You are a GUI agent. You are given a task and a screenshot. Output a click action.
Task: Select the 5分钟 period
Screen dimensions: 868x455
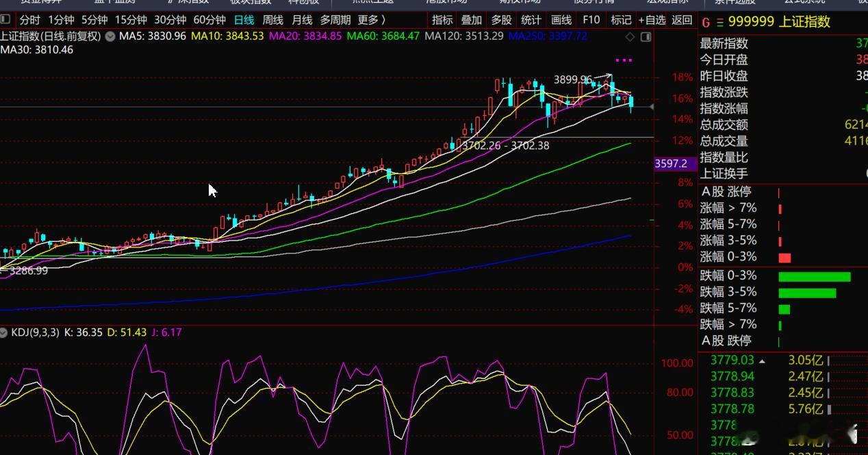(94, 20)
